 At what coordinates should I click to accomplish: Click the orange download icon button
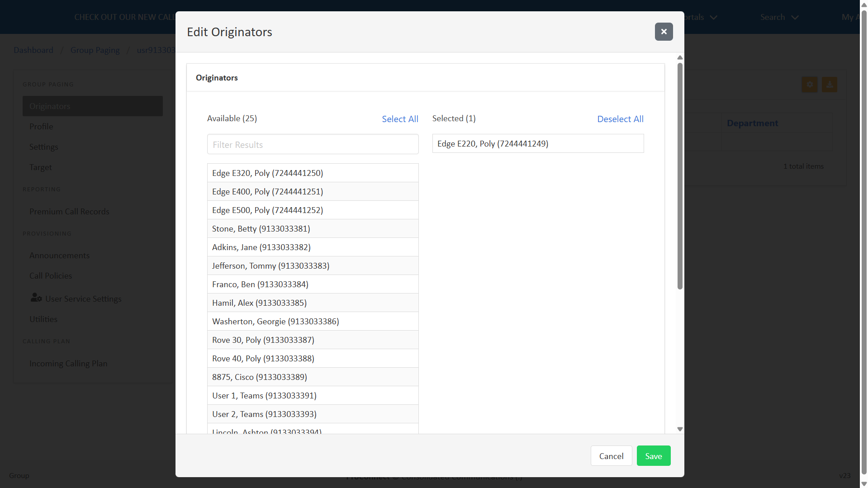[x=829, y=85]
